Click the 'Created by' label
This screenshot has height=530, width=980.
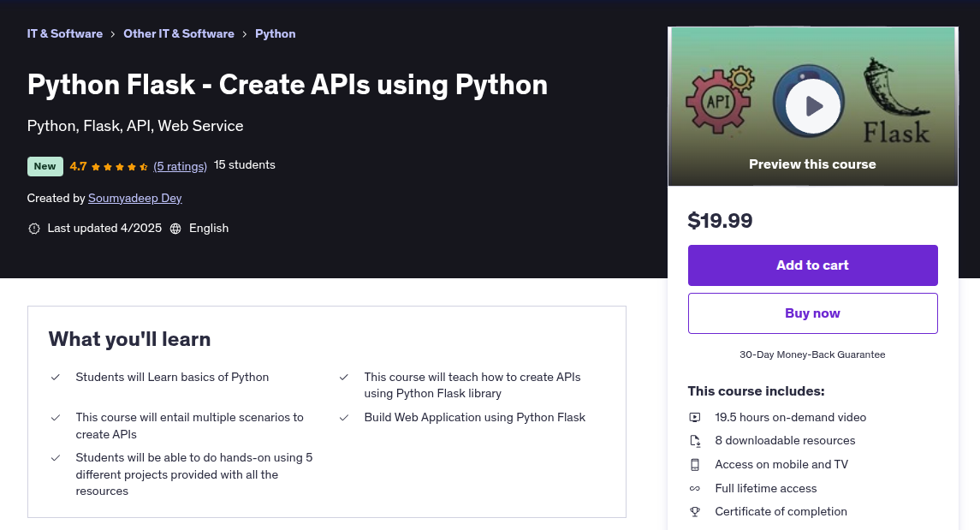click(x=56, y=198)
